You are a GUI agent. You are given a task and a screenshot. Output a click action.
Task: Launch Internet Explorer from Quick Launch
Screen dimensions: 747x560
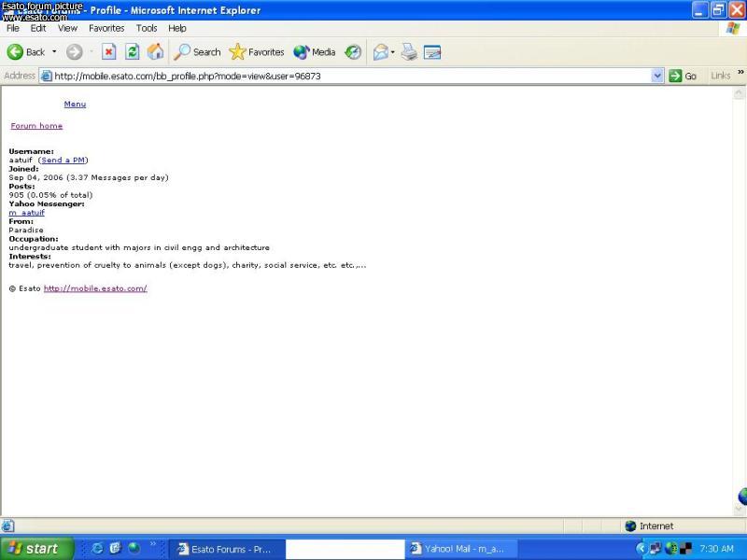[x=97, y=548]
